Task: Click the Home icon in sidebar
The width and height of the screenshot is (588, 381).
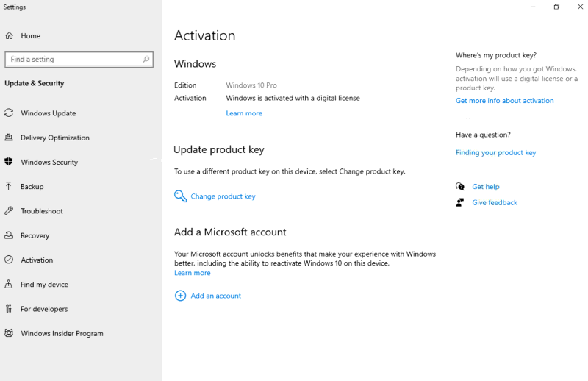Action: tap(9, 35)
